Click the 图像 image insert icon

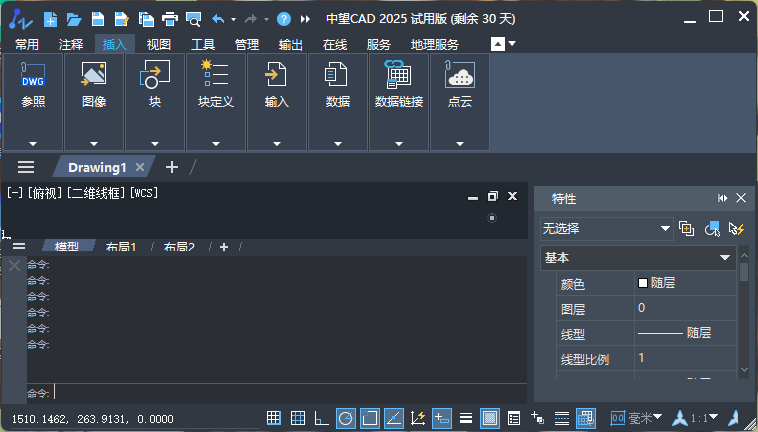pos(94,75)
